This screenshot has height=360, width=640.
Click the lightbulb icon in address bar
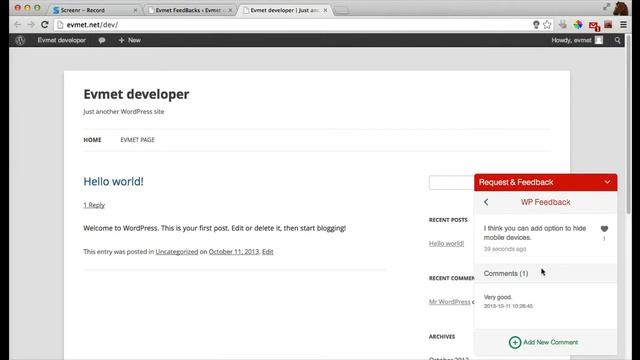coord(536,25)
